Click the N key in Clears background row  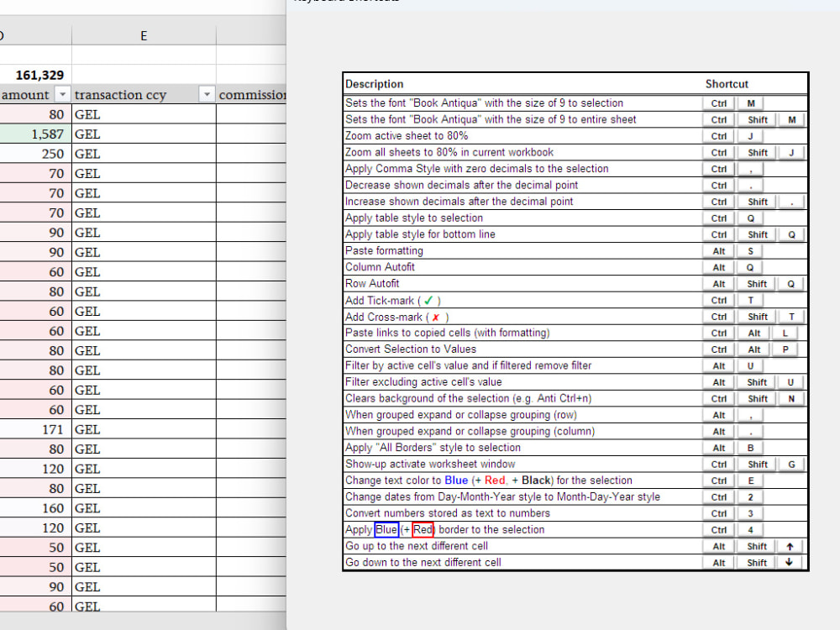(791, 399)
